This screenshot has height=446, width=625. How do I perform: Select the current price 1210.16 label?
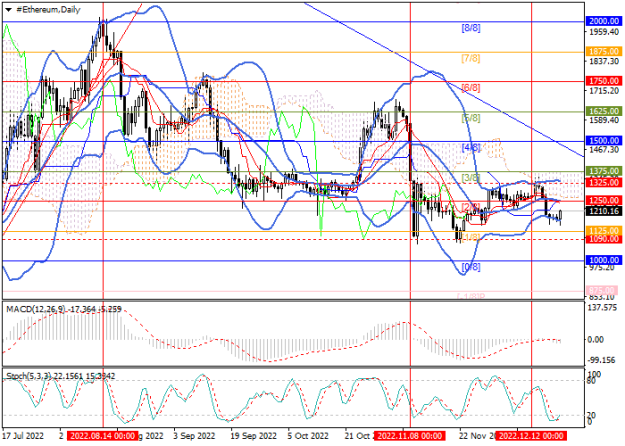click(604, 211)
